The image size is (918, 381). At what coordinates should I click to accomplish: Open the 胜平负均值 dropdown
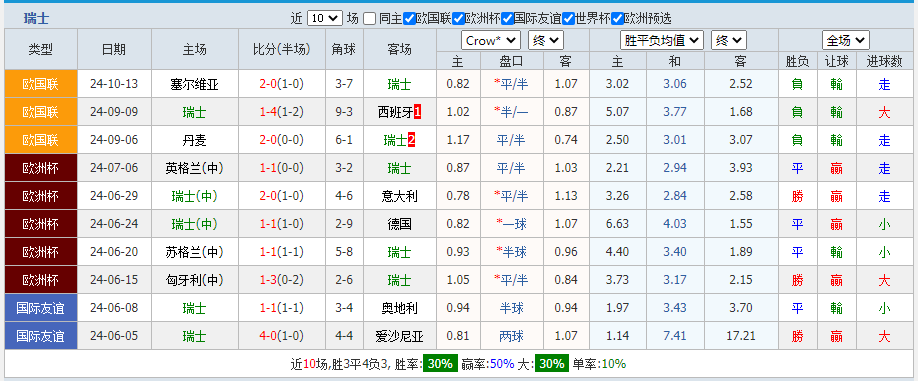coord(662,40)
